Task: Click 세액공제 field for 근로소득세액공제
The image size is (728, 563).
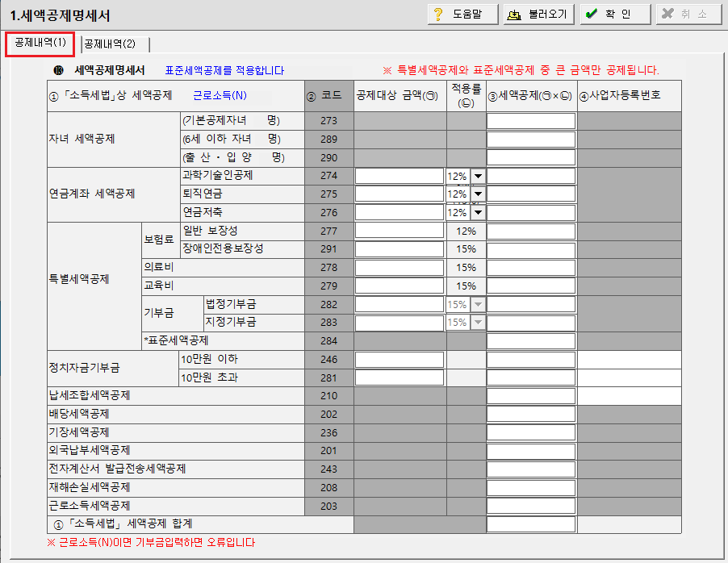Action: [531, 507]
